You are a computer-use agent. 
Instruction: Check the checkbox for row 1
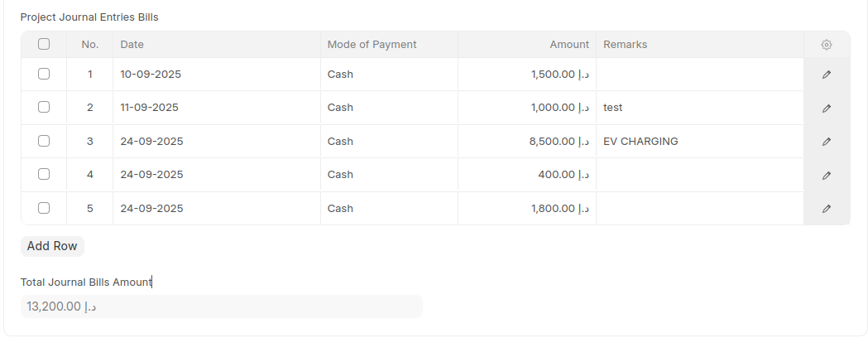[44, 74]
